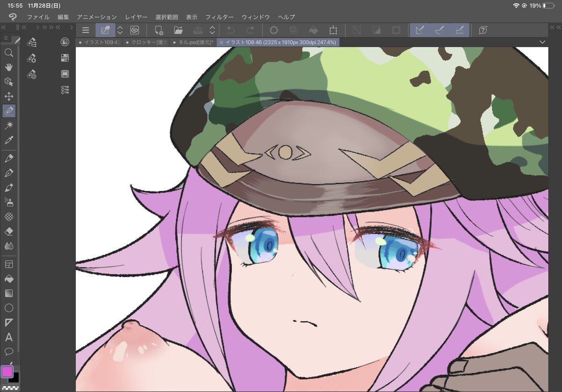
Task: Click Show Selection Border icon
Action: coord(396,30)
